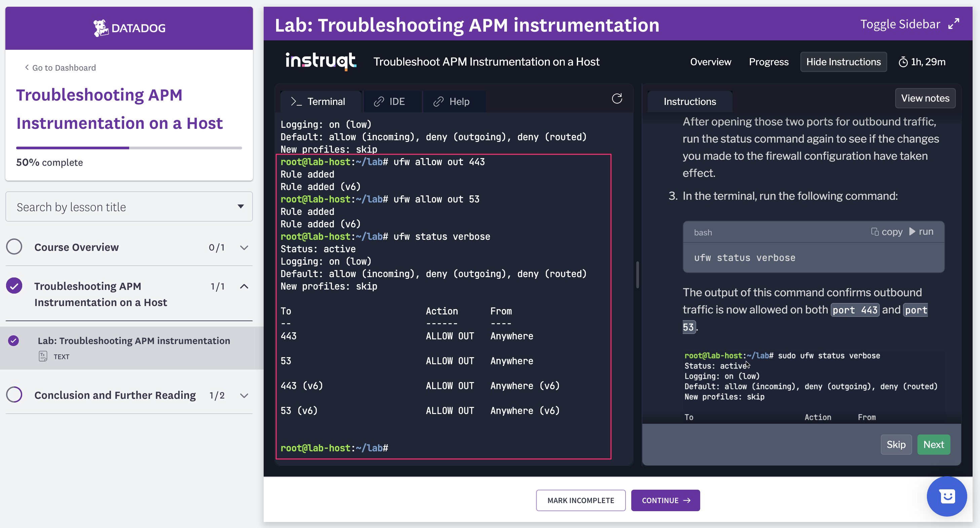Click the back chevron by Go to Dashboard
Viewport: 980px width, 528px height.
coord(27,67)
